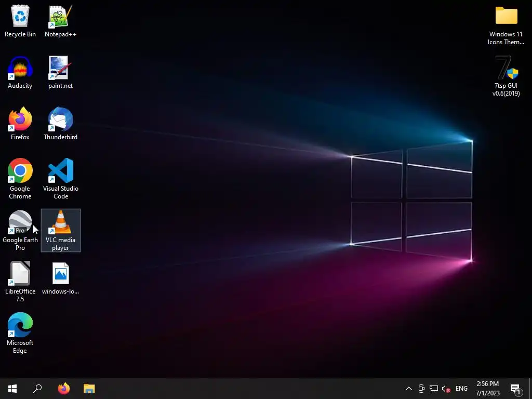This screenshot has width=532, height=399.
Task: Click Show desktop strip at taskbar end
Action: point(530,389)
